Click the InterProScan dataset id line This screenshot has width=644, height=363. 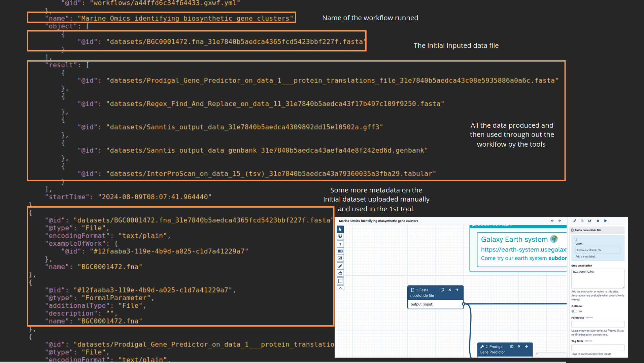pyautogui.click(x=257, y=174)
